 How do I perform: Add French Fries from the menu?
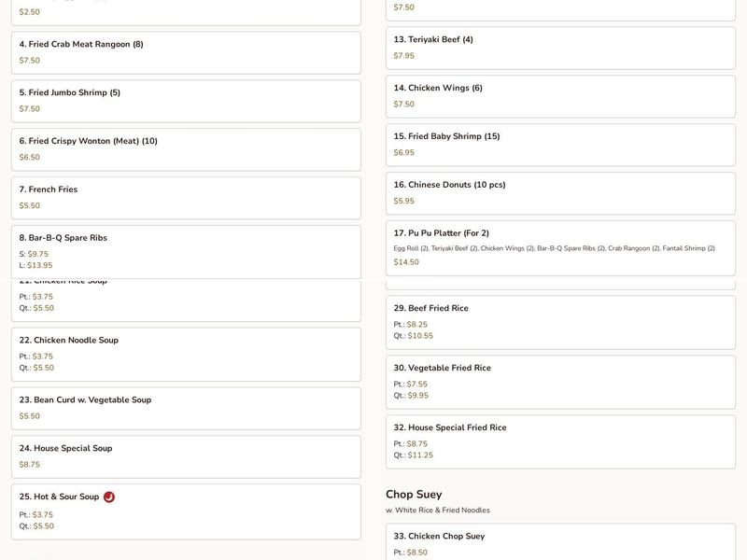186,198
